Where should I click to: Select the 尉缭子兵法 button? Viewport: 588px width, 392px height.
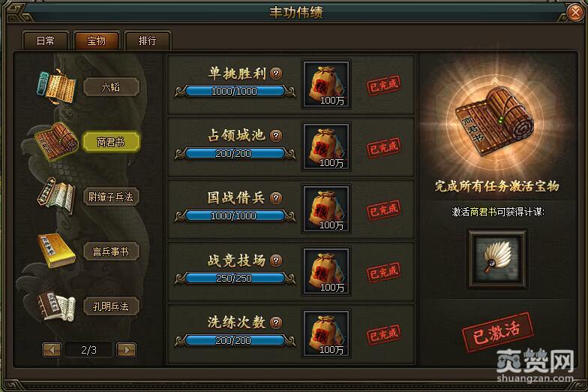pyautogui.click(x=111, y=197)
